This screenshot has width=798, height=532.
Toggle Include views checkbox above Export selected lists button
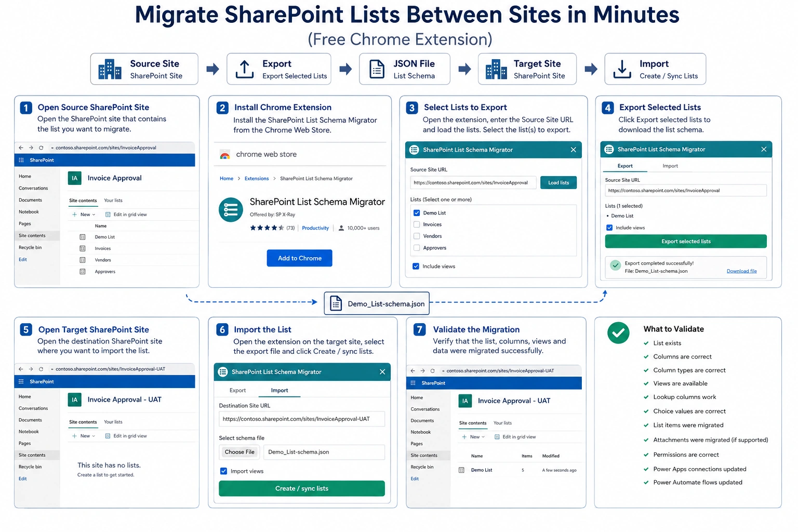point(609,228)
